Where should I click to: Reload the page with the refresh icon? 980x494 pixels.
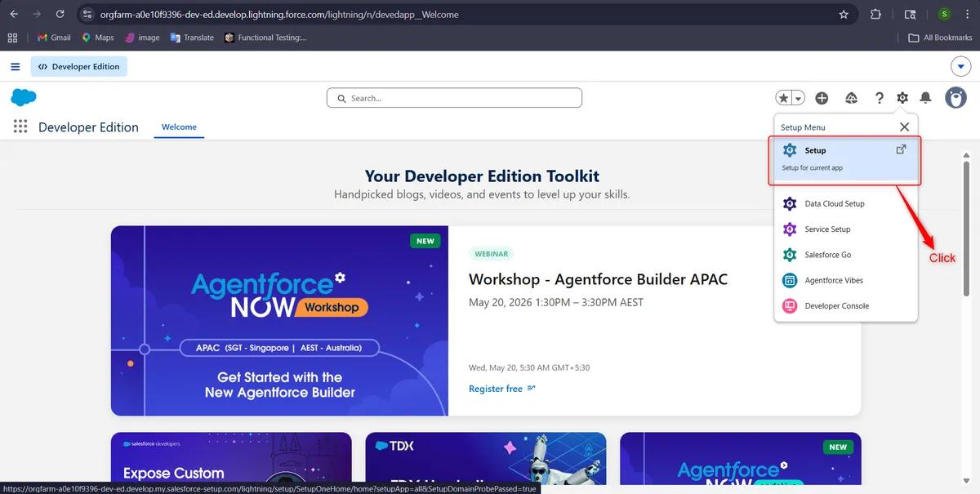60,14
